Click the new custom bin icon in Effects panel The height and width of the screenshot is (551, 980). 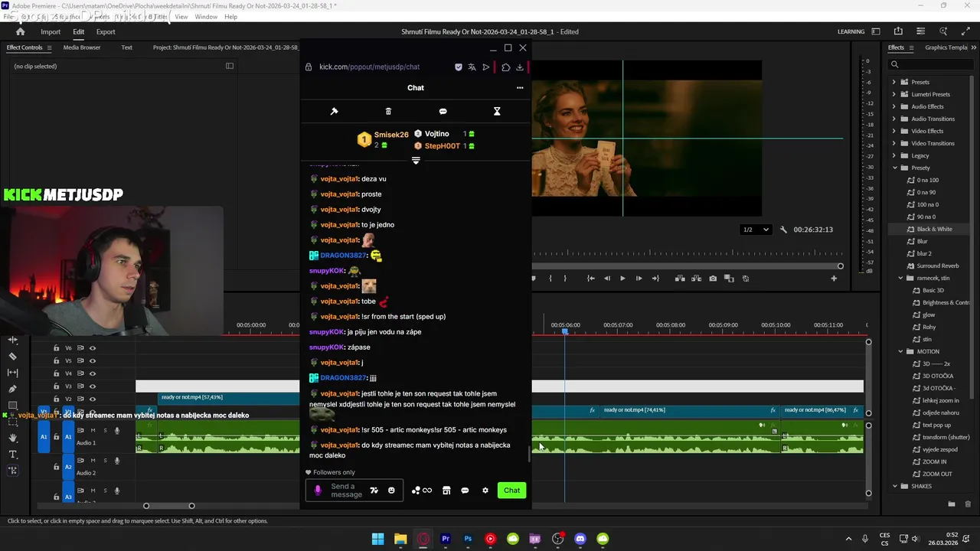[x=952, y=504]
